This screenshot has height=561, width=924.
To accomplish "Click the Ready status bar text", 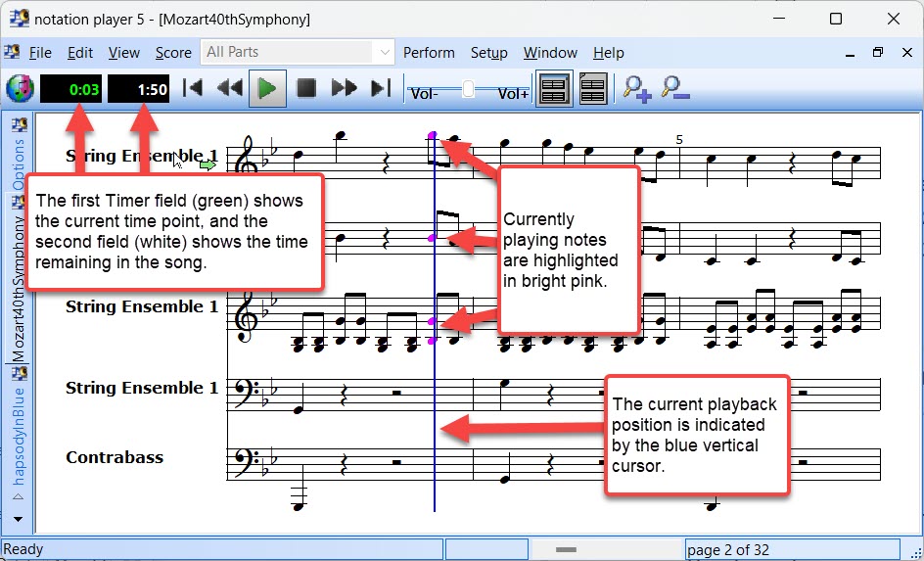I will point(23,550).
